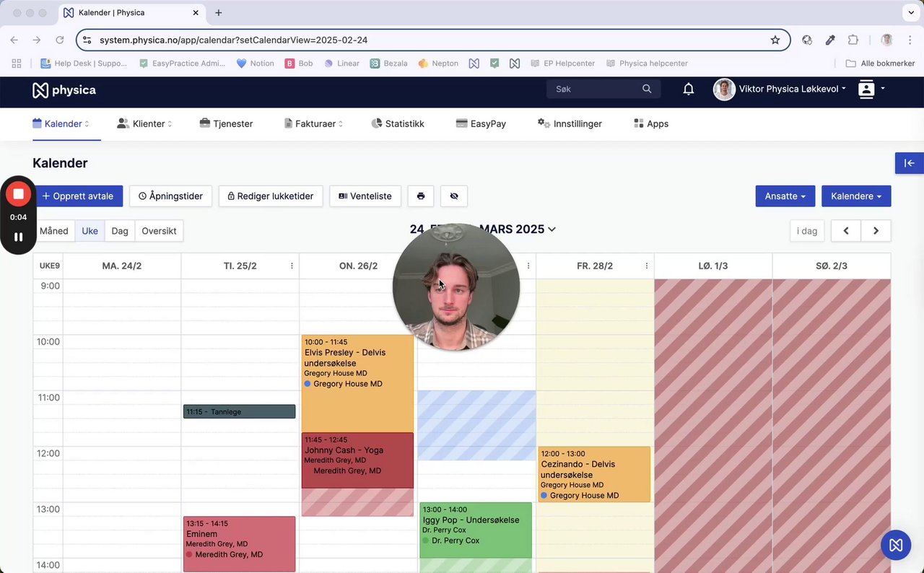Open the Fakturaer menu
This screenshot has height=573, width=924.
click(313, 124)
